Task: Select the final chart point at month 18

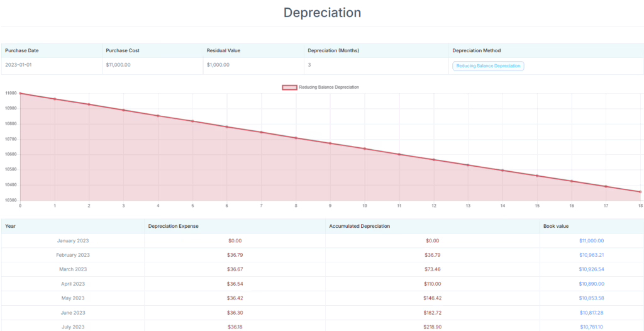Action: pos(640,192)
